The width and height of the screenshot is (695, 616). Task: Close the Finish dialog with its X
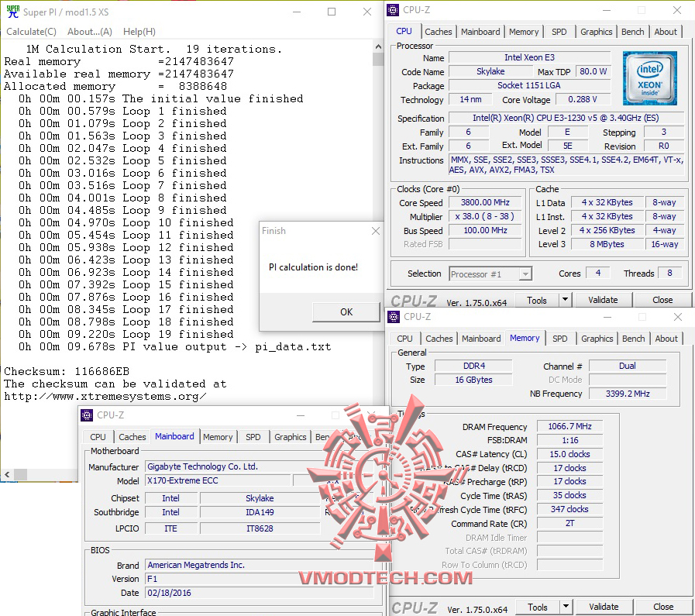[x=376, y=231]
